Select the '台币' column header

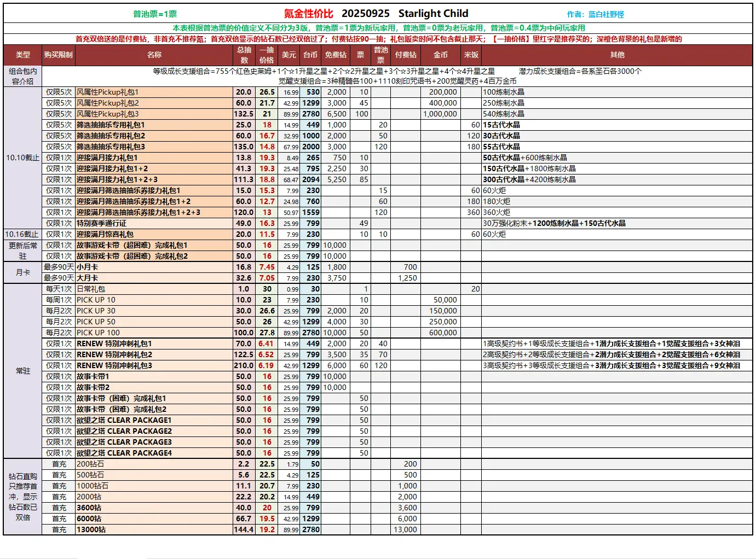[310, 55]
